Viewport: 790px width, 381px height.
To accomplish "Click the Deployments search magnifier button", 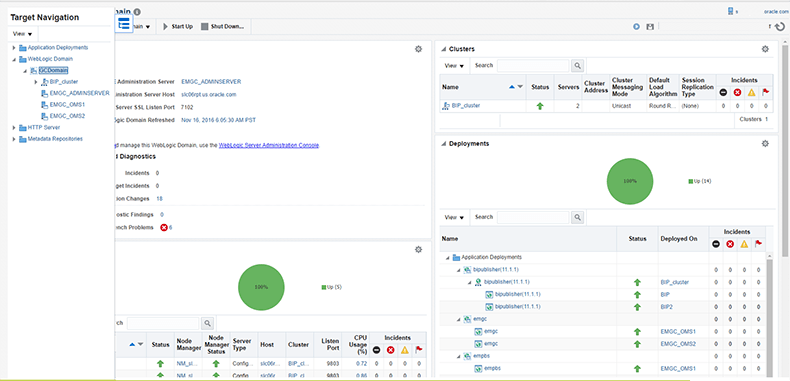I will pyautogui.click(x=577, y=218).
